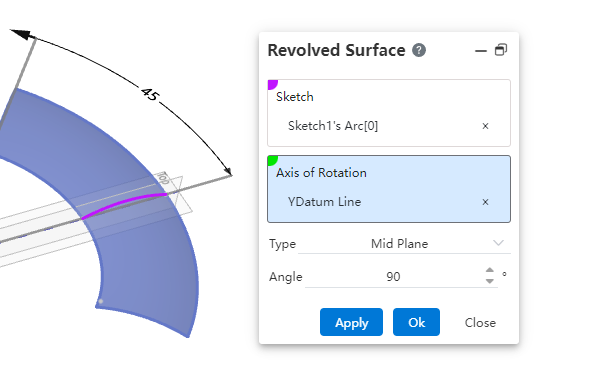Increase Angle with the up arrow
Viewport: 607px width, 375px height.
click(x=490, y=271)
